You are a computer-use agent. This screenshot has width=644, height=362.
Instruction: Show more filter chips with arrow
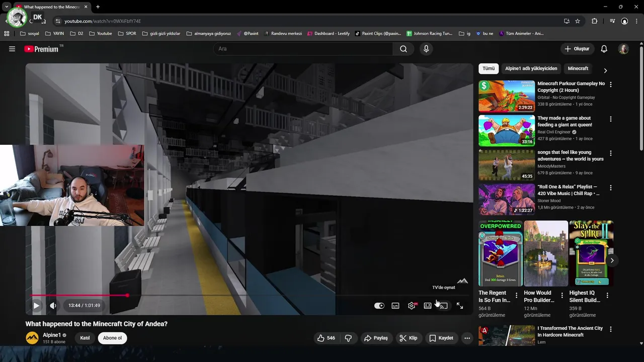(x=605, y=70)
